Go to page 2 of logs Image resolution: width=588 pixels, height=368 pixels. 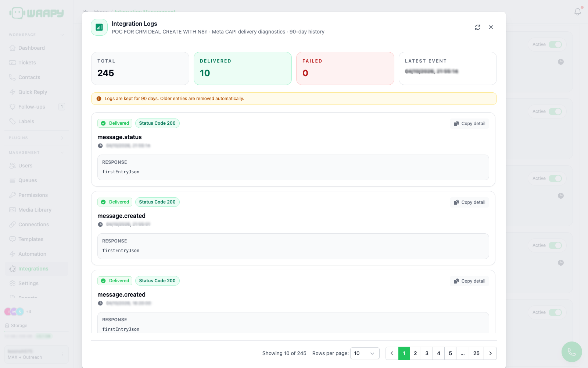click(415, 353)
